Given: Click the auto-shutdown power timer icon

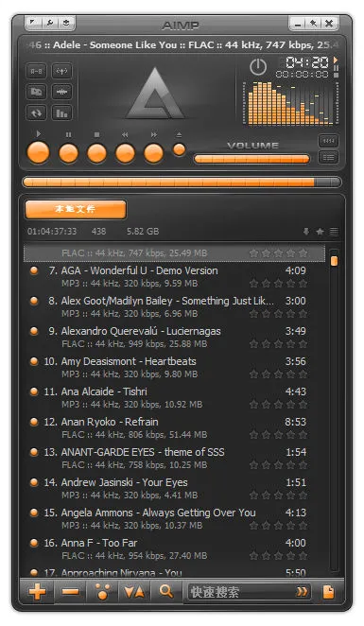Looking at the screenshot, I should point(258,67).
